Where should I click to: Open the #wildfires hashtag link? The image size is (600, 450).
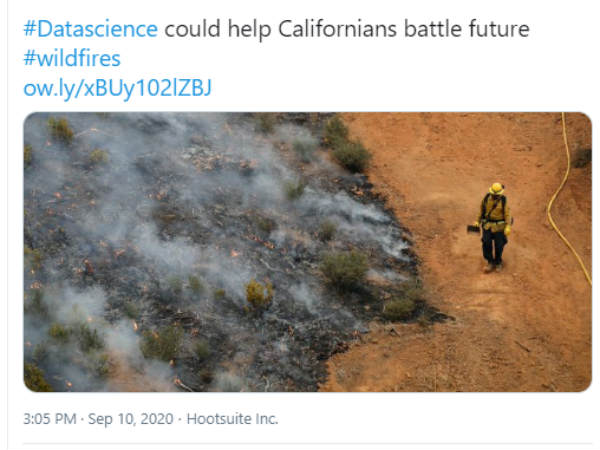click(72, 58)
